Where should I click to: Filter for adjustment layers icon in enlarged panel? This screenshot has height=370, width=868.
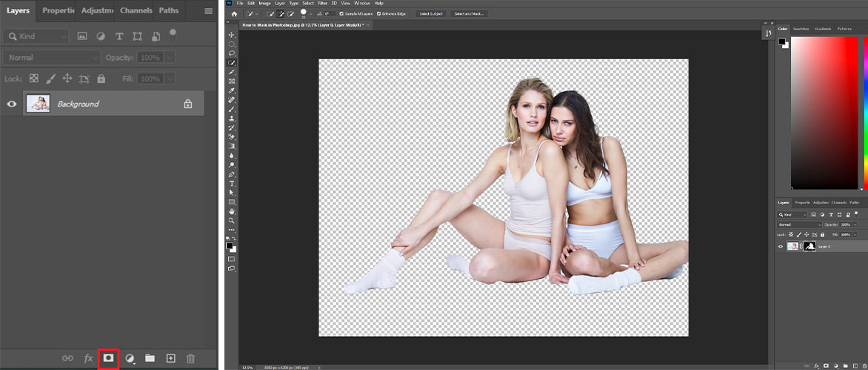pos(101,36)
